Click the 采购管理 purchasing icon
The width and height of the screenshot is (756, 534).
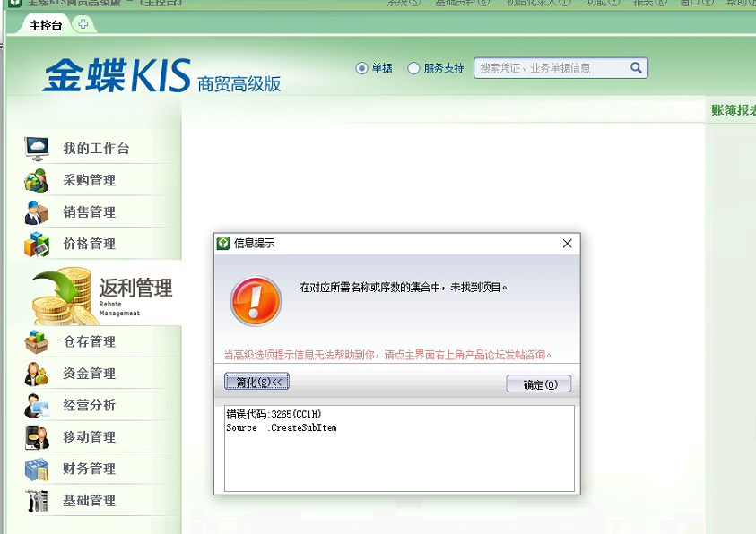tap(37, 180)
